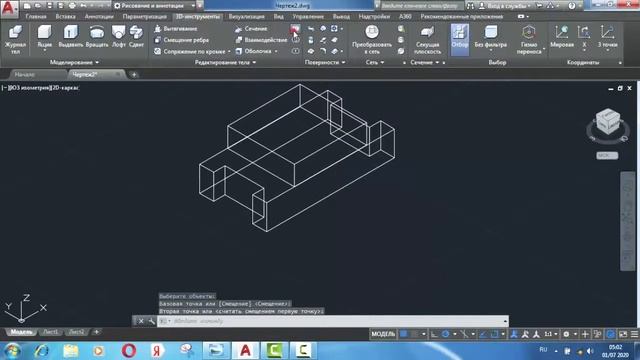
Task: Click the navigation bar on right side
Action: [x=628, y=221]
